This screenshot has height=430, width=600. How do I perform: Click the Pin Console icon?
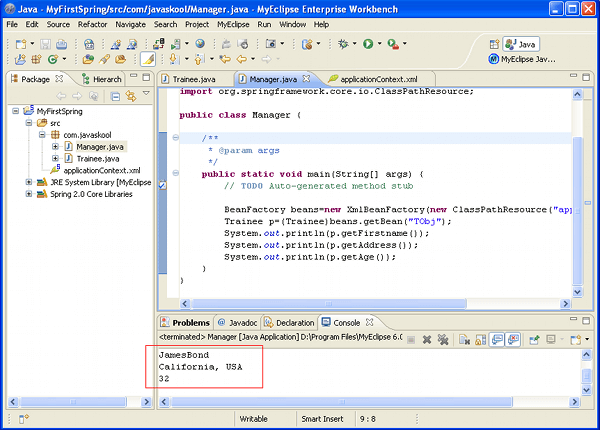pyautogui.click(x=535, y=340)
